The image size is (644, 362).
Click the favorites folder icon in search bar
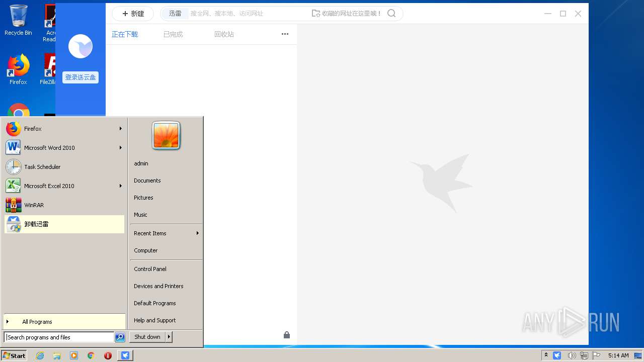coord(315,14)
